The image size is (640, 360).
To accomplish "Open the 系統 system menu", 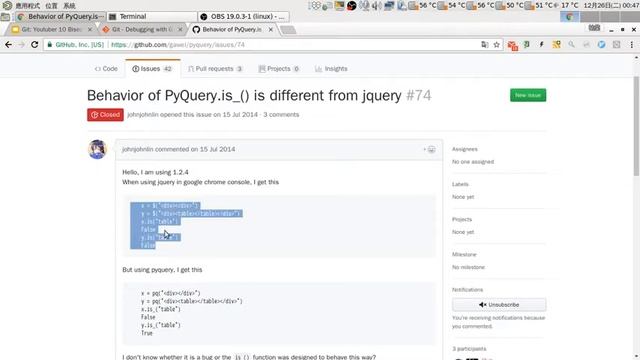I will tap(69, 5).
